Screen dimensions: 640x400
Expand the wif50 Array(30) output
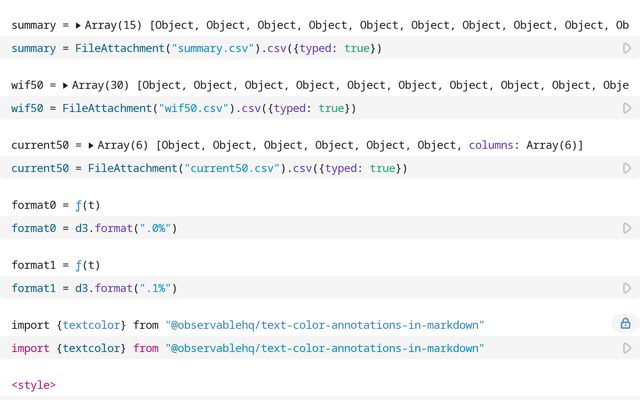pos(66,85)
